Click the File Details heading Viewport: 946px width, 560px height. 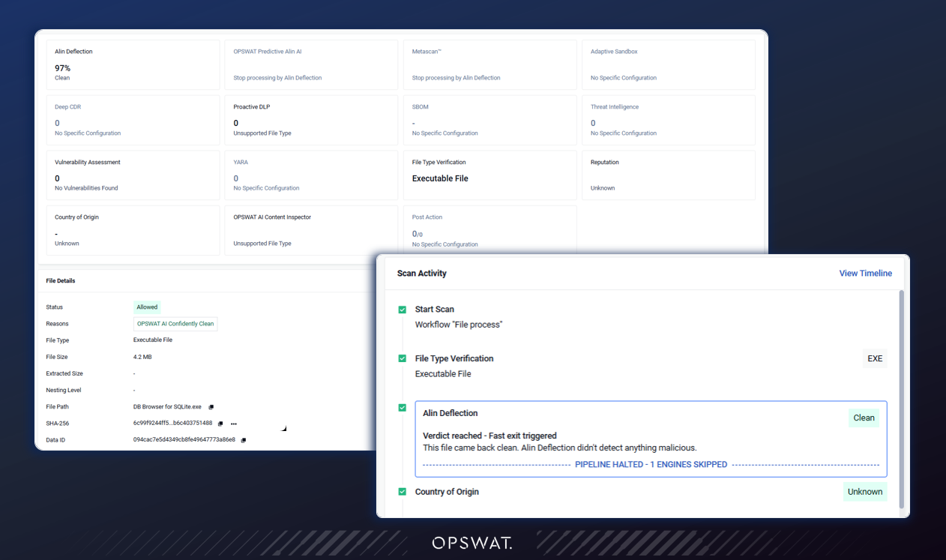[x=61, y=281]
